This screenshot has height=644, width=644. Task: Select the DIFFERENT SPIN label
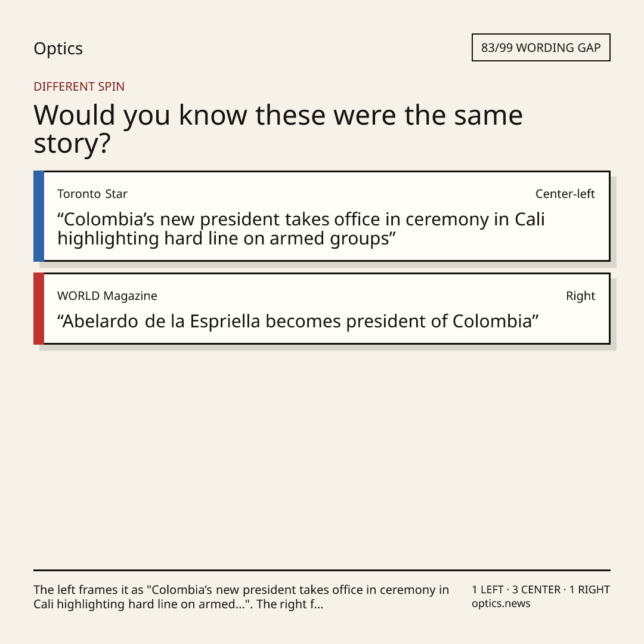79,86
